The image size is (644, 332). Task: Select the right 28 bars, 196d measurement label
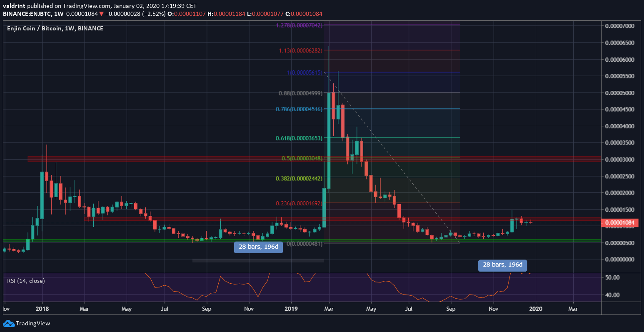[x=502, y=265]
